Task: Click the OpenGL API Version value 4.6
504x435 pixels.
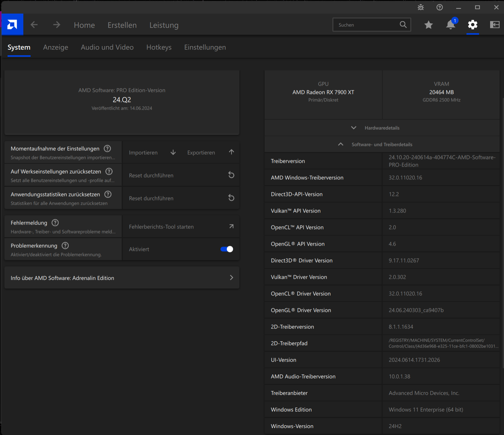Action: [x=392, y=244]
